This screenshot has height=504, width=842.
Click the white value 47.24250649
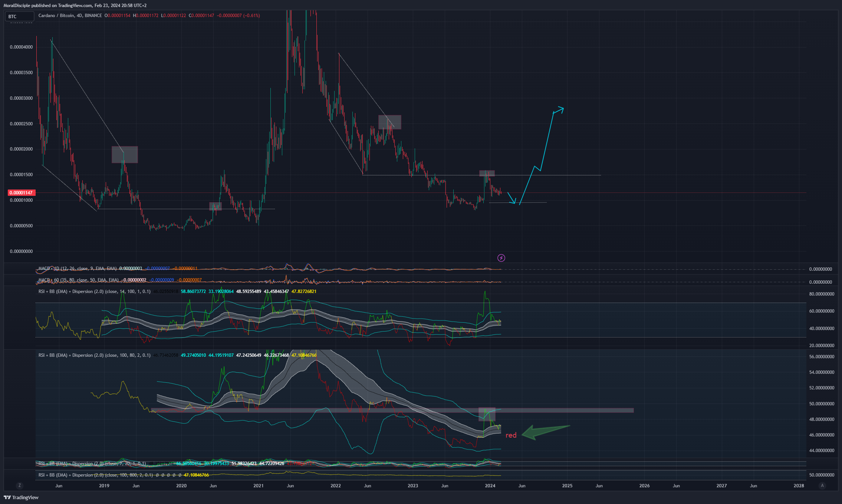(x=249, y=355)
